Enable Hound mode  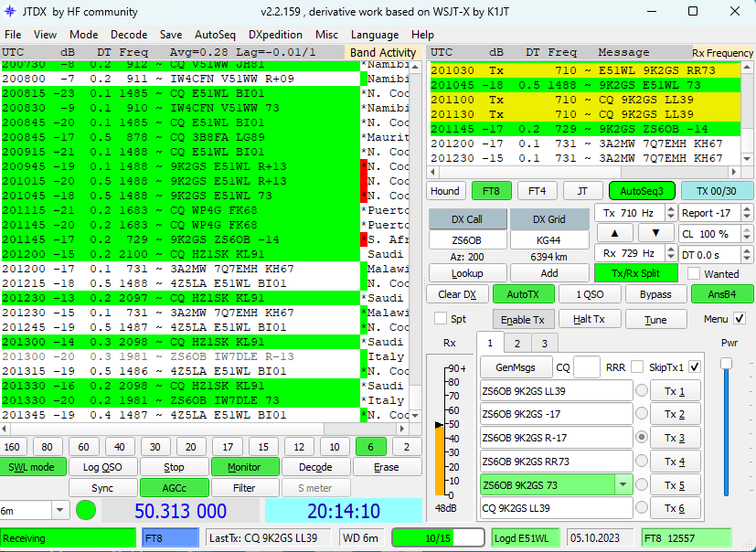coord(445,191)
